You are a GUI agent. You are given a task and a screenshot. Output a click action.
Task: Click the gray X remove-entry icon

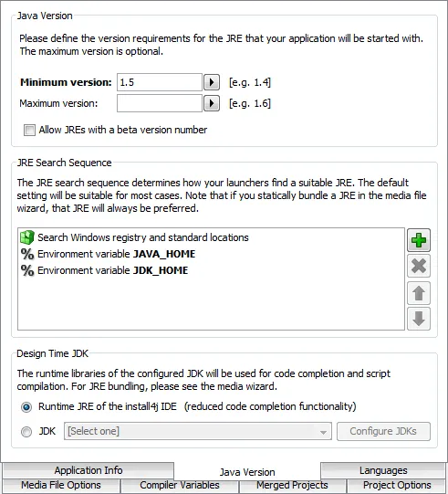click(419, 266)
